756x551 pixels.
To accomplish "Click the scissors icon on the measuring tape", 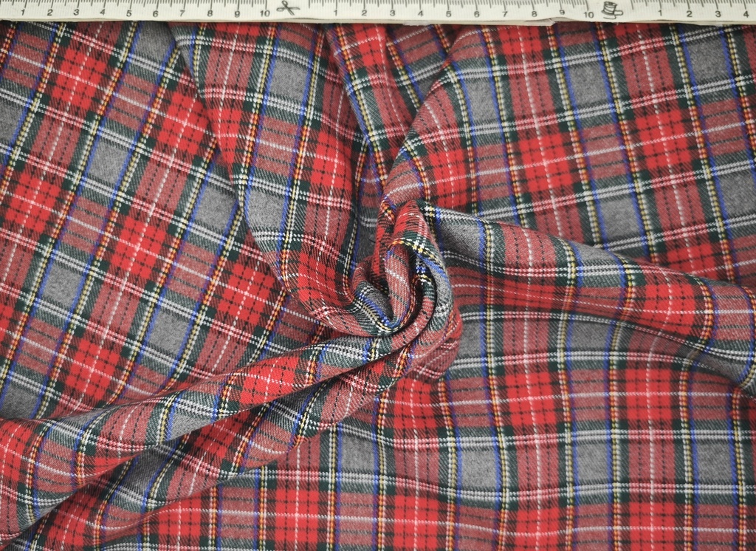I will click(288, 7).
